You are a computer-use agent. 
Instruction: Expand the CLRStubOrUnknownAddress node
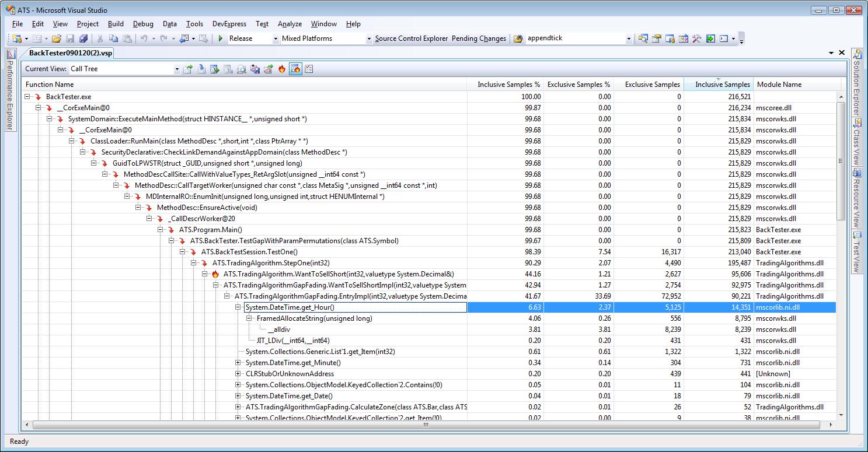[238, 374]
